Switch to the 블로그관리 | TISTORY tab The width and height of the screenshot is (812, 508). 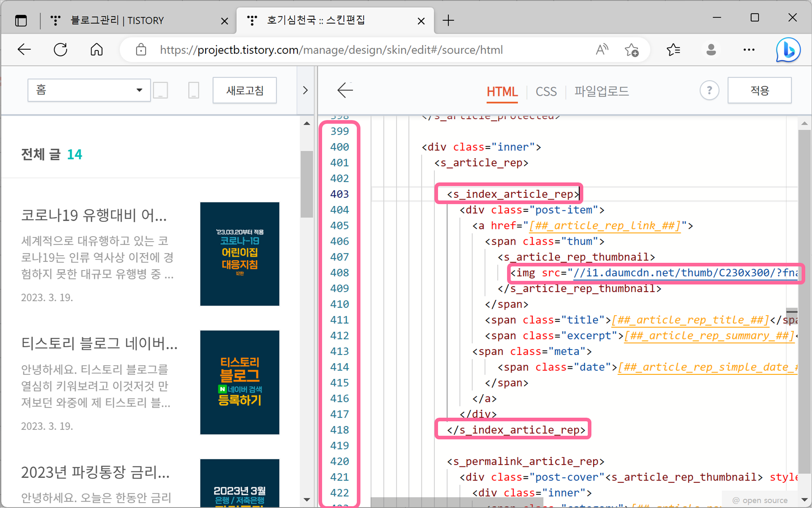pos(117,20)
